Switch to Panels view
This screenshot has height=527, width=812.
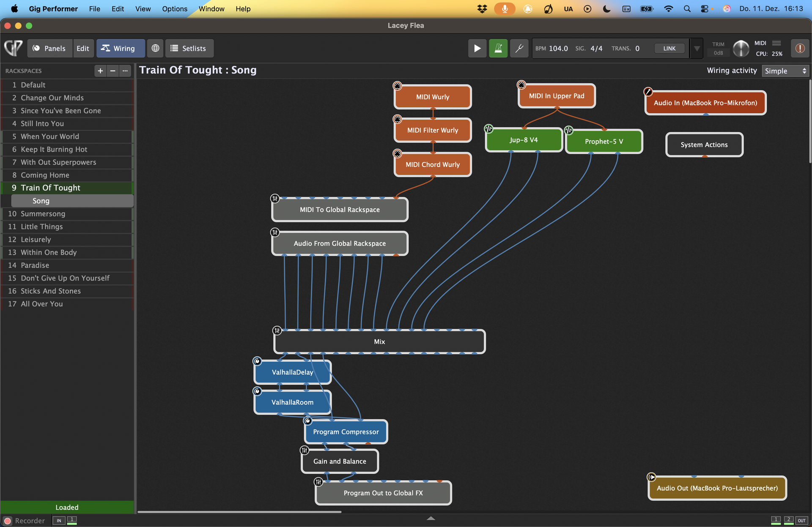coord(49,48)
